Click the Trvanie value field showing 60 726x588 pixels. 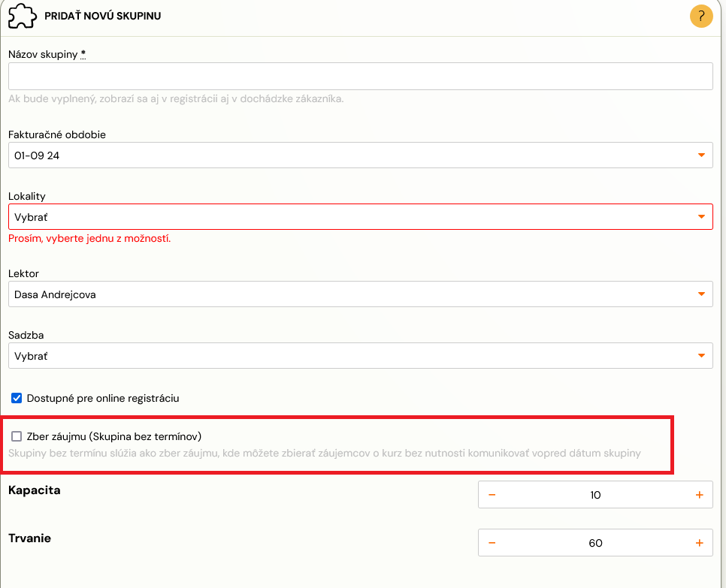pyautogui.click(x=595, y=543)
